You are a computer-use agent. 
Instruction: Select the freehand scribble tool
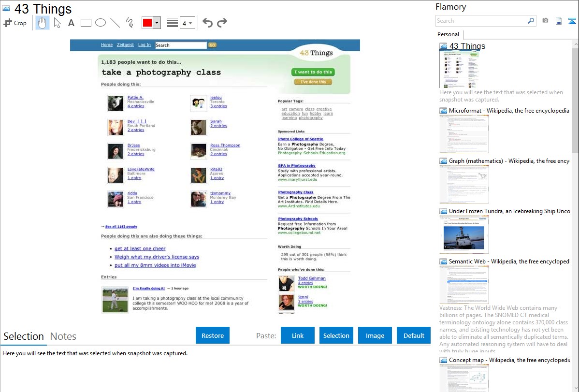[130, 23]
